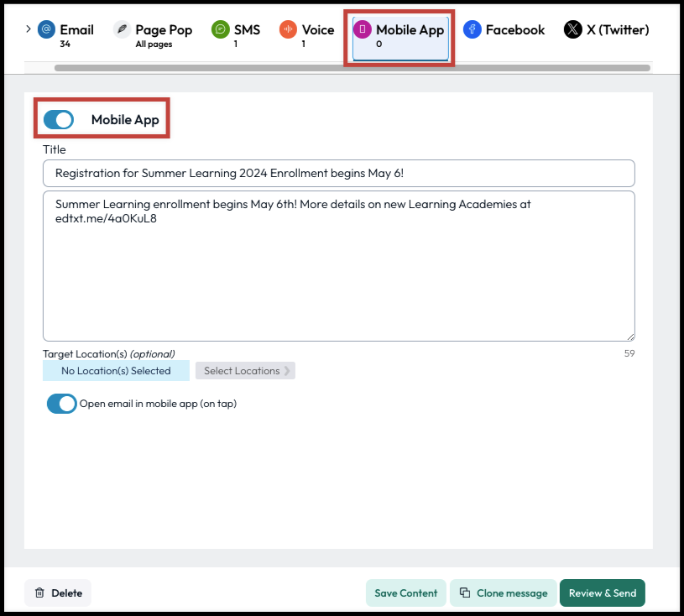Viewport: 684px width, 616px height.
Task: Click the trash can icon beside Delete
Action: [x=39, y=593]
